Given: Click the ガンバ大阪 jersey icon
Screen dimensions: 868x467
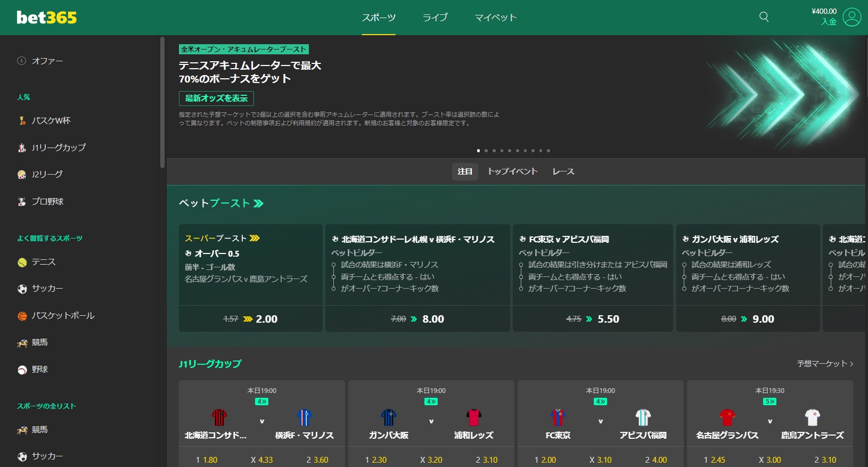Looking at the screenshot, I should [x=389, y=417].
